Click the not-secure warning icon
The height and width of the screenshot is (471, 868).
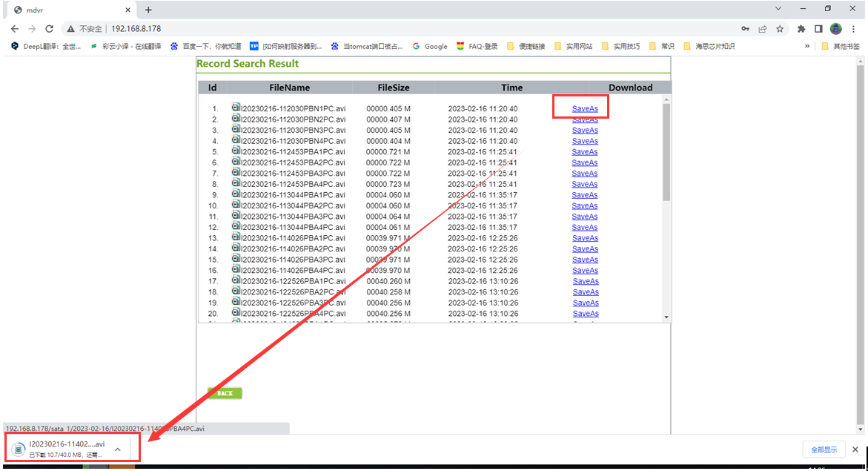tap(71, 29)
